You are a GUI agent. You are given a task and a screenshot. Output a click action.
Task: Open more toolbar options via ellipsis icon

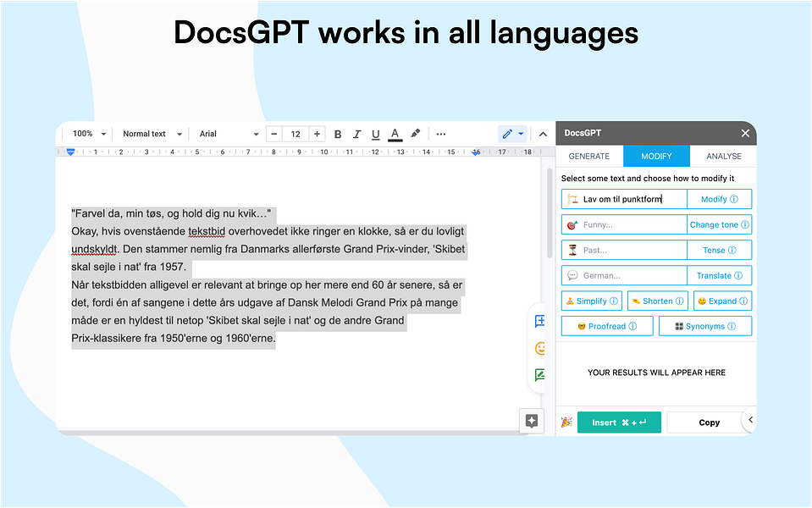(440, 134)
